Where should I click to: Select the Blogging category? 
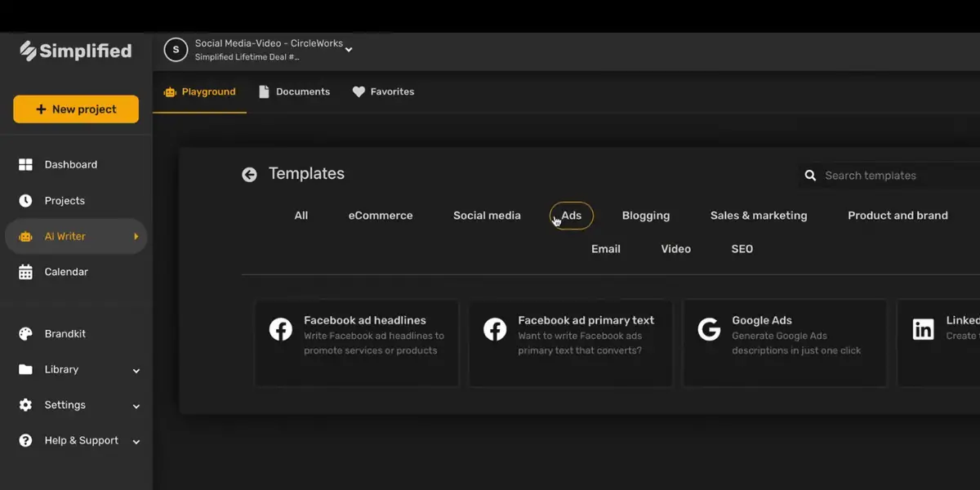[646, 216]
